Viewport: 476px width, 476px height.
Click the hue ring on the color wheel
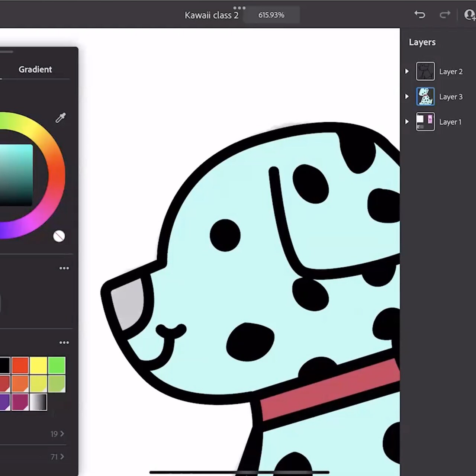pos(57,175)
